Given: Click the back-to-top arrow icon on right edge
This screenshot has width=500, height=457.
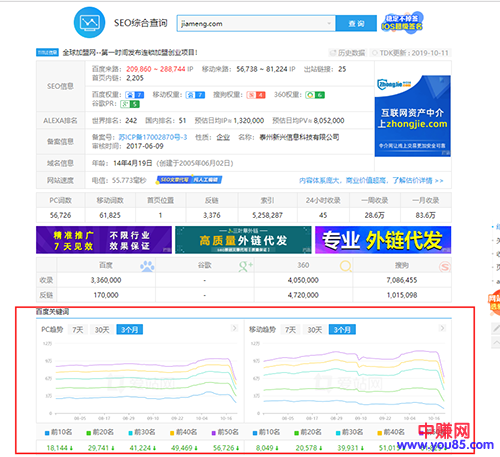Looking at the screenshot, I should pos(496,342).
